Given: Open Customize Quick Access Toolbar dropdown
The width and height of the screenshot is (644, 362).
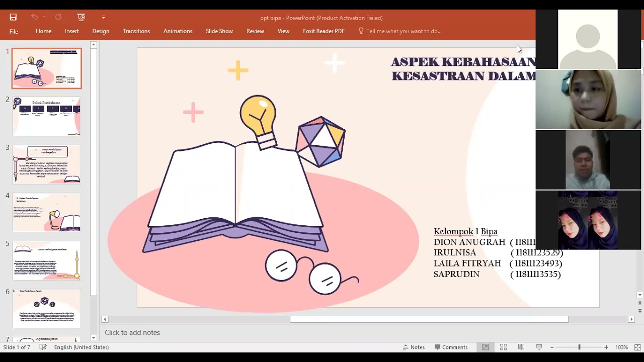Looking at the screenshot, I should point(103,17).
